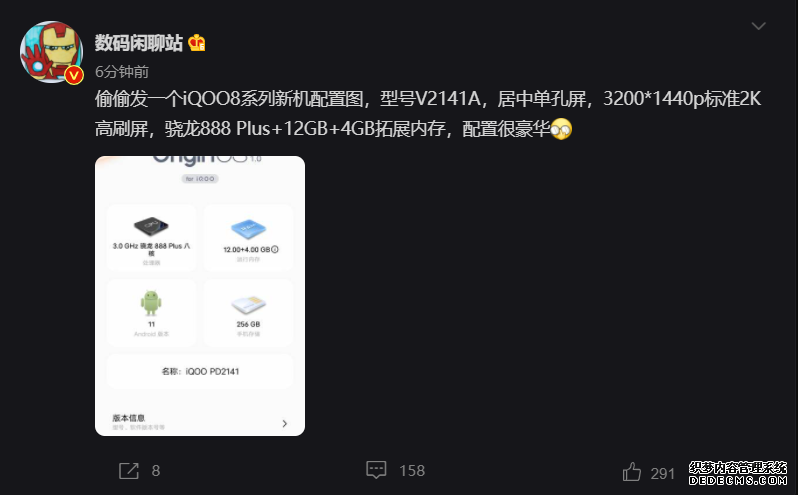This screenshot has width=798, height=495.
Task: Click the Iron Man profile avatar
Action: click(51, 51)
